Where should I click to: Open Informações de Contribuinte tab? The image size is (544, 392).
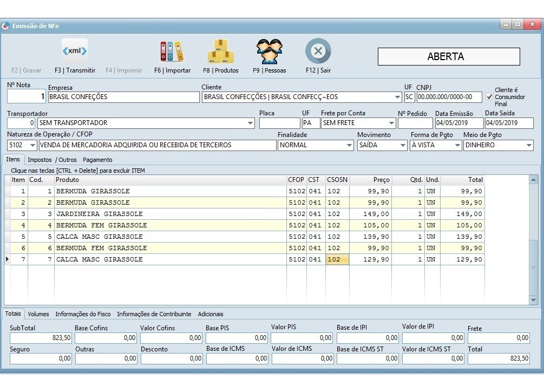pos(154,314)
